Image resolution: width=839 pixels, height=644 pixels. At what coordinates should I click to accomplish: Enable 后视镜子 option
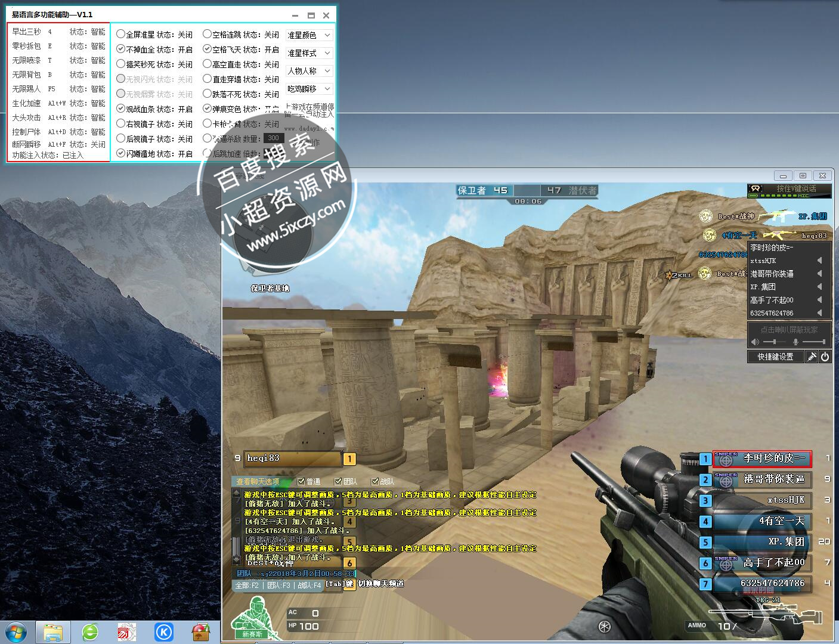120,139
